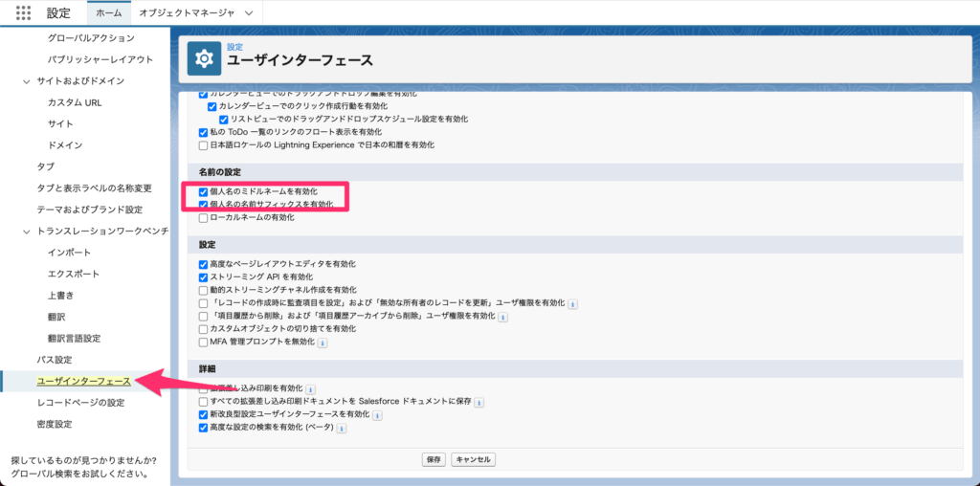Collapse the トランスレーションワークベンチ tree section

tap(27, 232)
